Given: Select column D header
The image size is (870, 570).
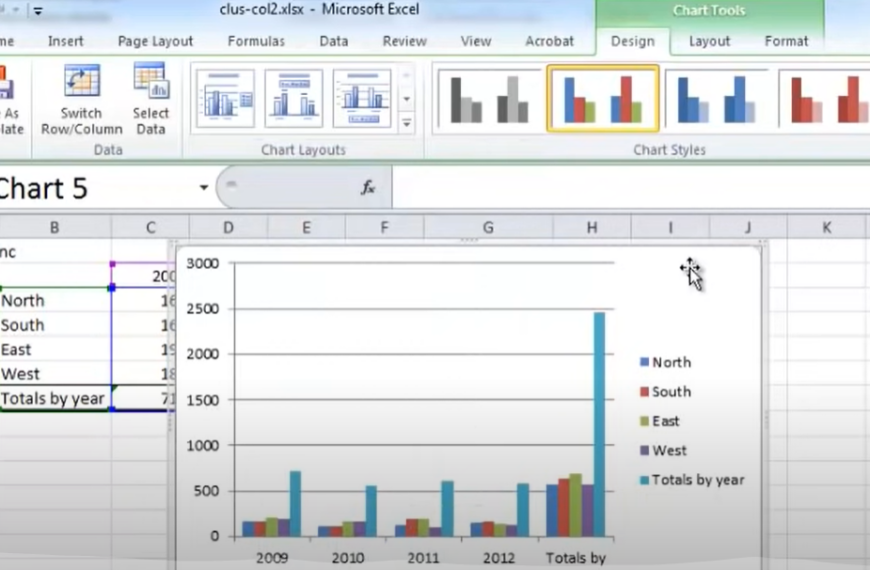Looking at the screenshot, I should click(x=228, y=227).
